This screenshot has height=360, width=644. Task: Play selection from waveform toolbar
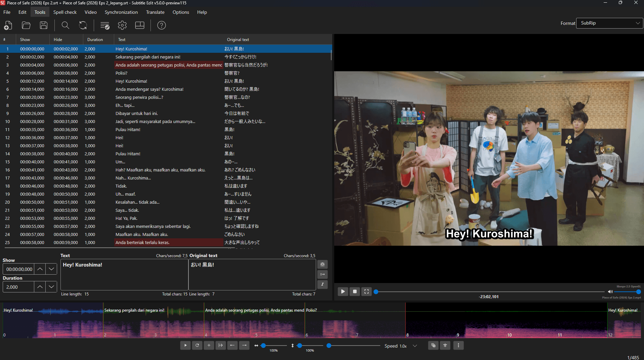185,345
